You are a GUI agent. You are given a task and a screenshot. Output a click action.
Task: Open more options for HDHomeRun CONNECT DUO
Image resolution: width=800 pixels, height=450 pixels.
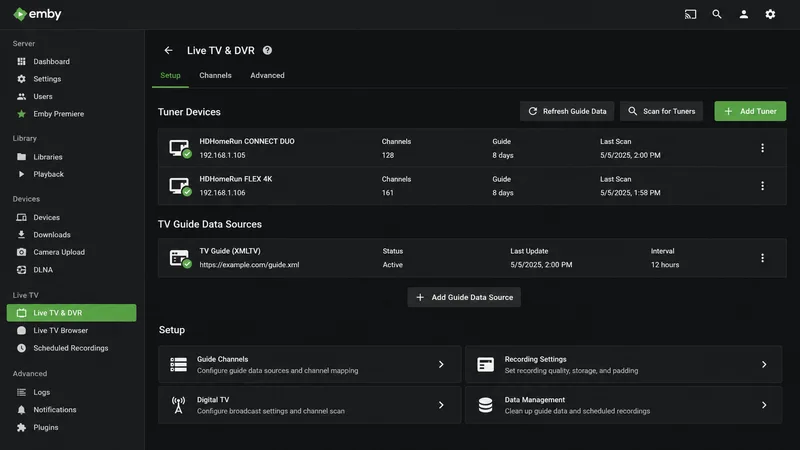point(762,148)
